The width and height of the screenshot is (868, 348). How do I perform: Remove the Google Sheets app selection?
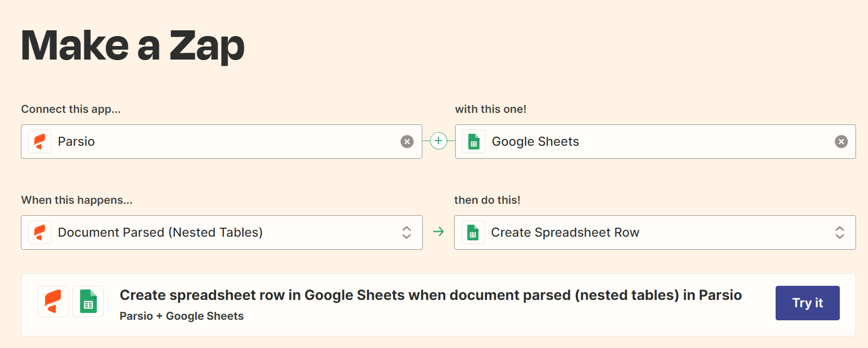[841, 142]
